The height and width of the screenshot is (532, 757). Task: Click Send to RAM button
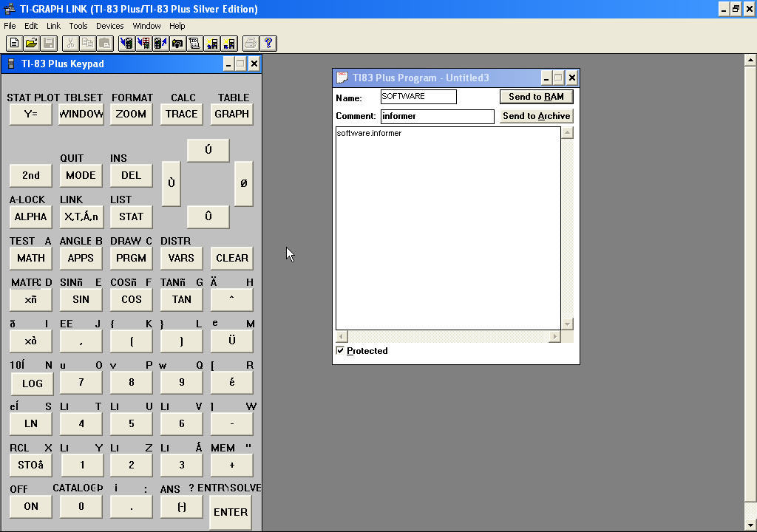click(537, 97)
